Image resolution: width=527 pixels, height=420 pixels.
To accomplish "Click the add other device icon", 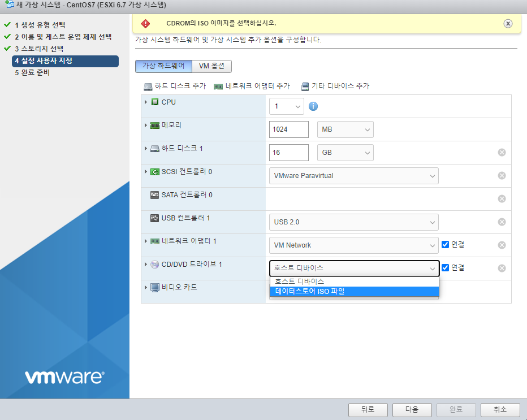I will pyautogui.click(x=305, y=86).
